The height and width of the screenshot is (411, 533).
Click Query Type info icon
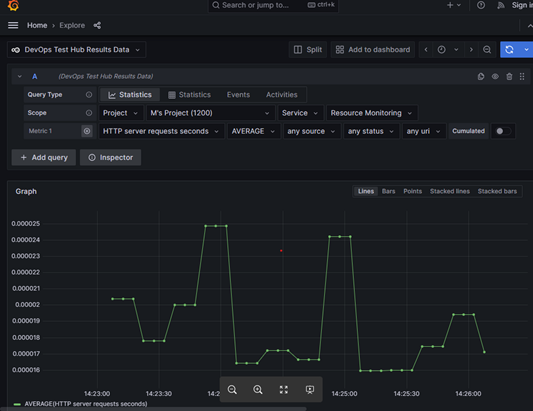[89, 95]
